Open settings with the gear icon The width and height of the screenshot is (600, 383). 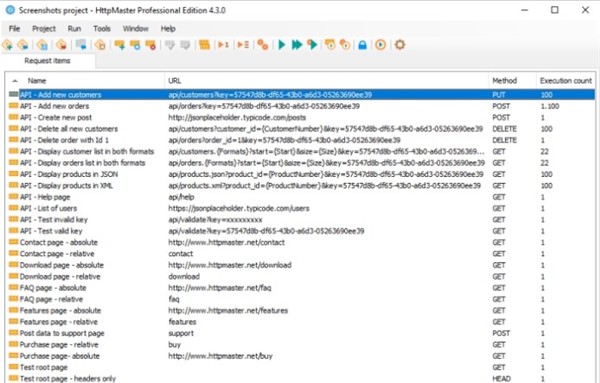click(x=400, y=45)
